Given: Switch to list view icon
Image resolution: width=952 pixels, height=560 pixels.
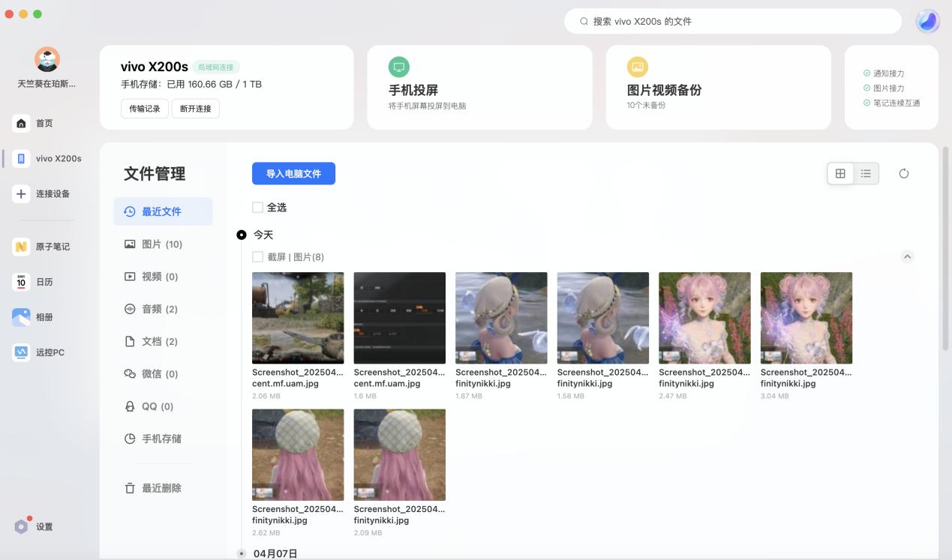Looking at the screenshot, I should (866, 174).
